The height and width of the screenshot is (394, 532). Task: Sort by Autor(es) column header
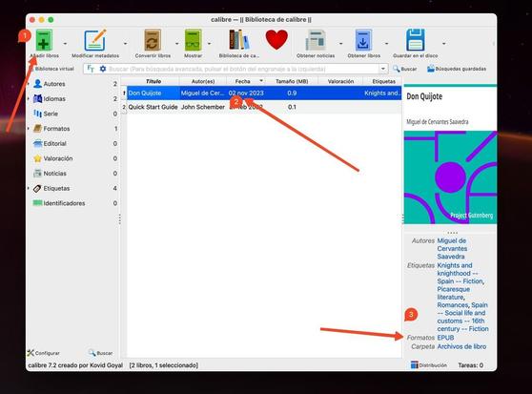tap(203, 81)
